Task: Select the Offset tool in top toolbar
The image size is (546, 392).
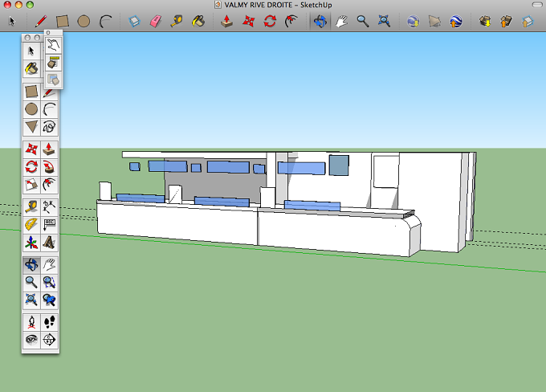Action: point(291,21)
